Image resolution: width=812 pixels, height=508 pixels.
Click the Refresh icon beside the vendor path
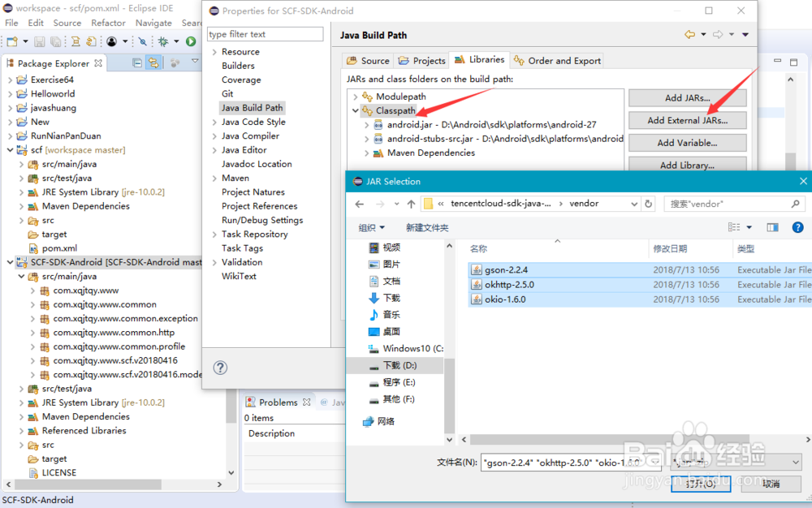648,204
